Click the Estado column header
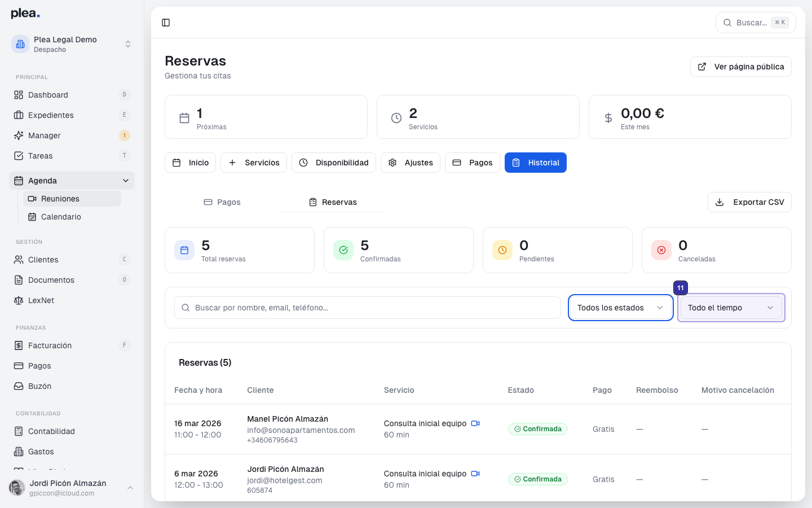812x508 pixels. coord(520,390)
